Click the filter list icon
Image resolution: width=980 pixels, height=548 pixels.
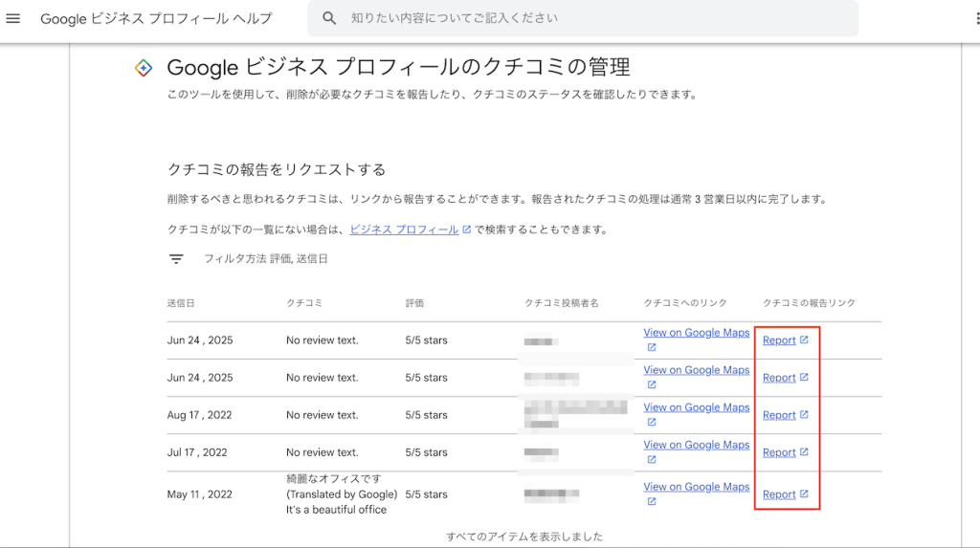point(176,259)
